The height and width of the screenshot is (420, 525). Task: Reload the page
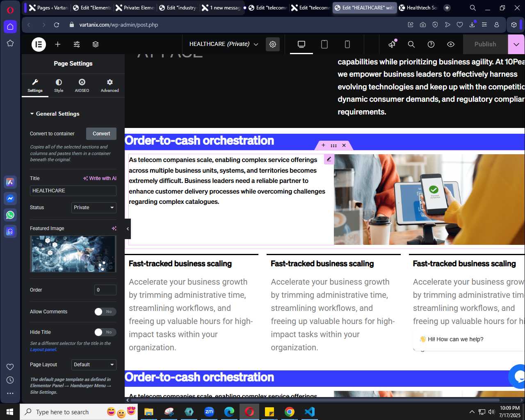click(57, 25)
